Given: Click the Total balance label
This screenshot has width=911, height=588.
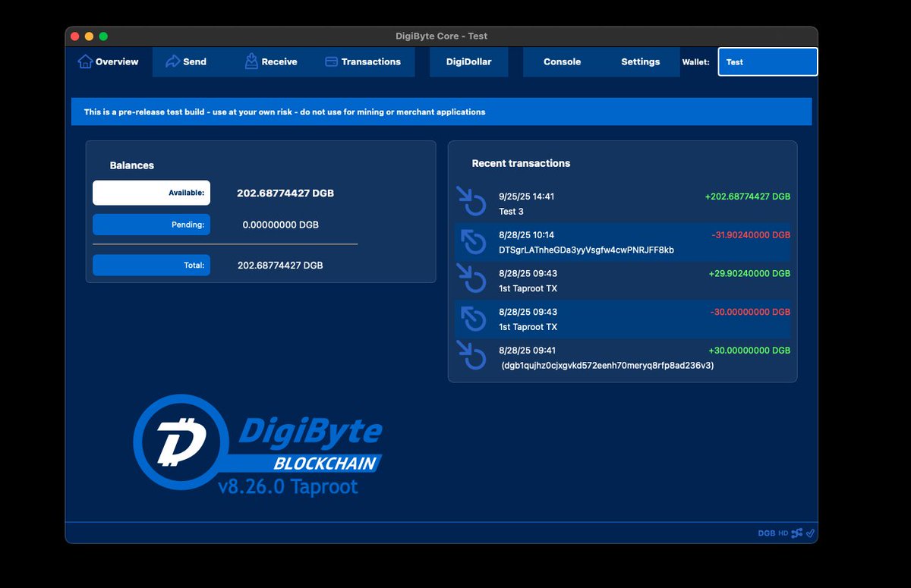Looking at the screenshot, I should [x=151, y=265].
